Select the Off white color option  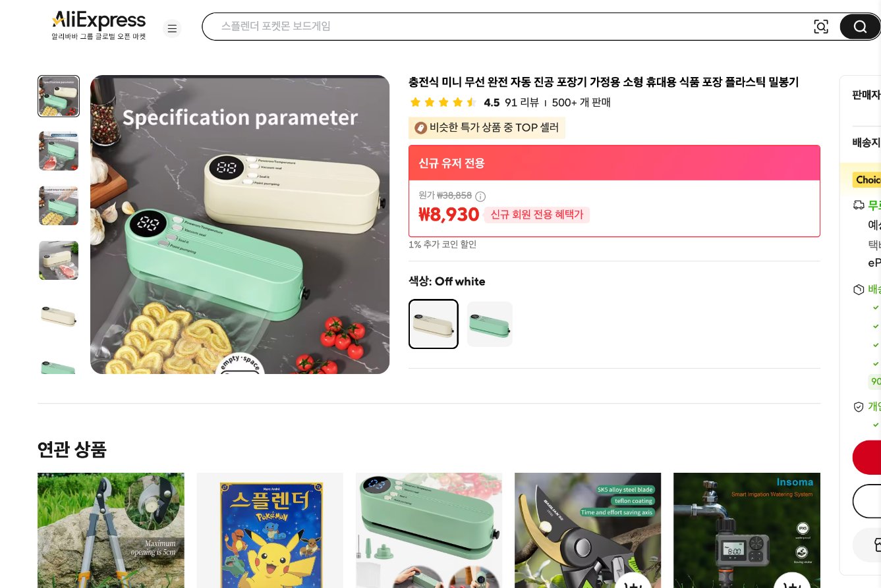point(433,324)
